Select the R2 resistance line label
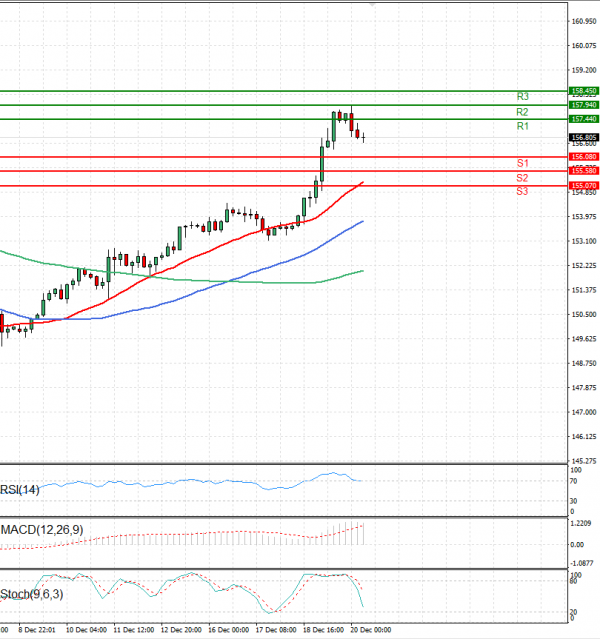600x639 pixels. [x=522, y=112]
